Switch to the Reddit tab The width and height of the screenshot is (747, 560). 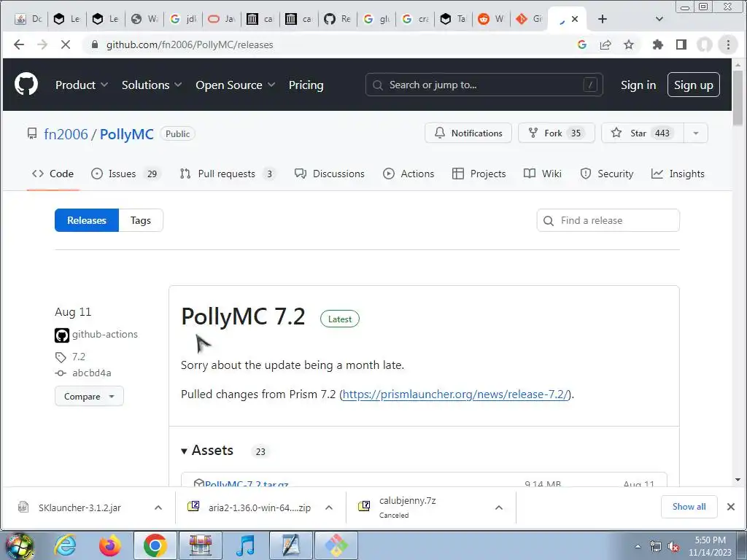491,19
